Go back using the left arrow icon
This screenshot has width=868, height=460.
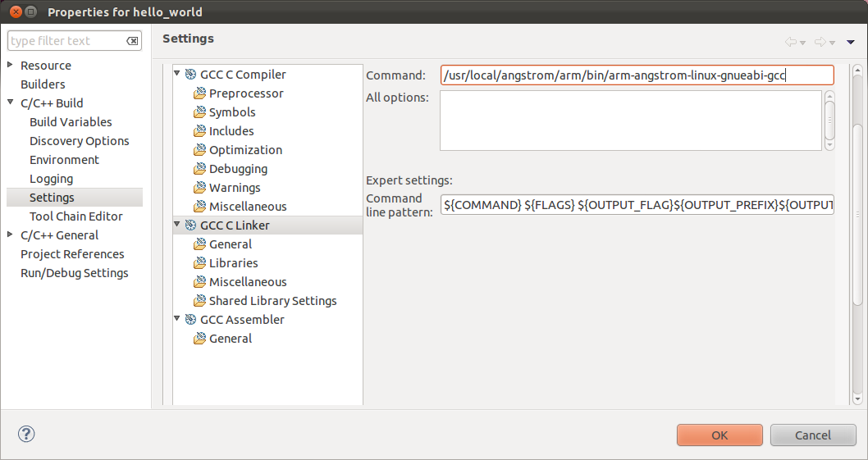(791, 42)
